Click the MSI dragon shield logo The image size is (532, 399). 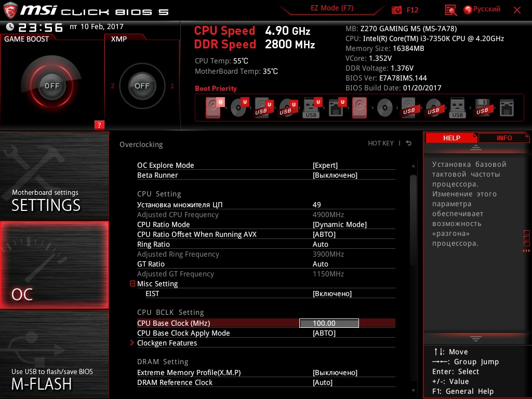10,10
